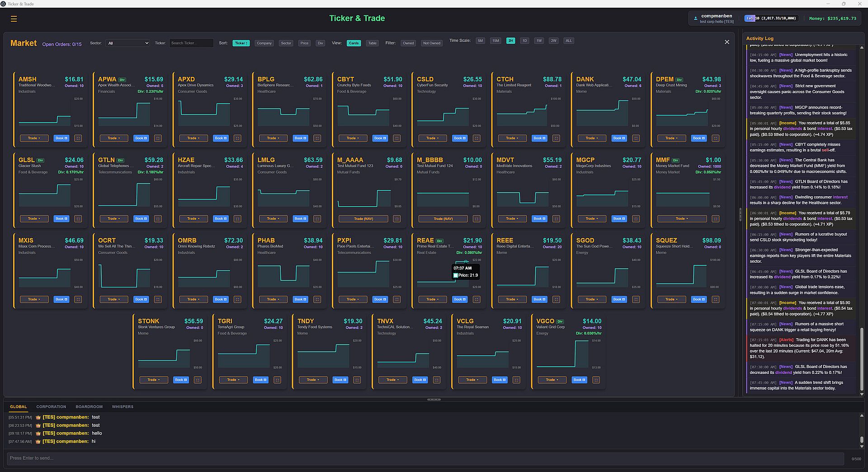Click the expand icon on the CBYT card
The image size is (868, 472).
(x=397, y=138)
